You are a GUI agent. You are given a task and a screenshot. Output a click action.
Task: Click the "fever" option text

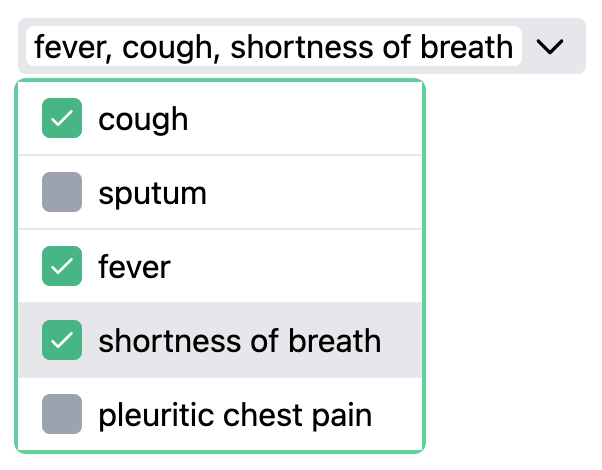pyautogui.click(x=134, y=267)
